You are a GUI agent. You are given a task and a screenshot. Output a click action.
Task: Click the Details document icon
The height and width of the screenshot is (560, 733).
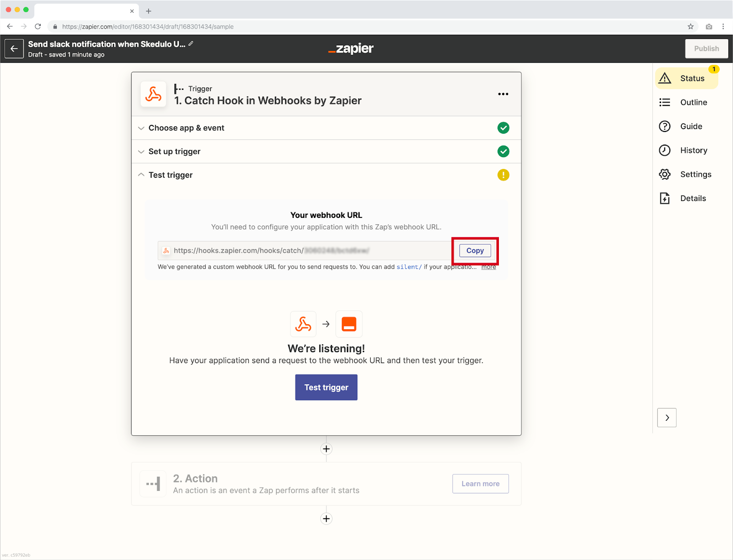[x=665, y=198]
